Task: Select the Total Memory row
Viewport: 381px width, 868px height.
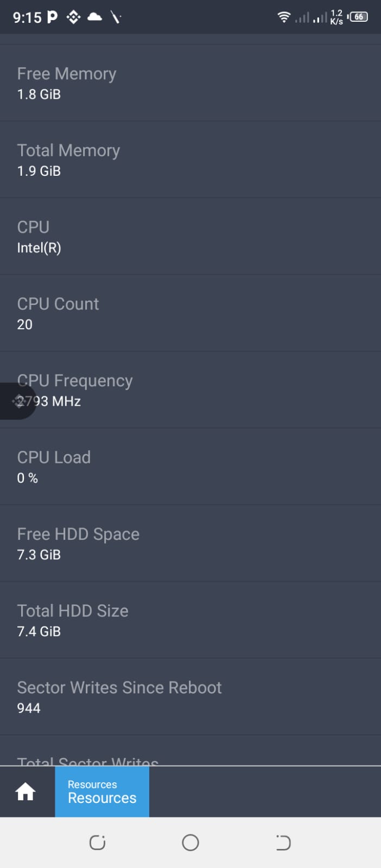Action: 190,160
